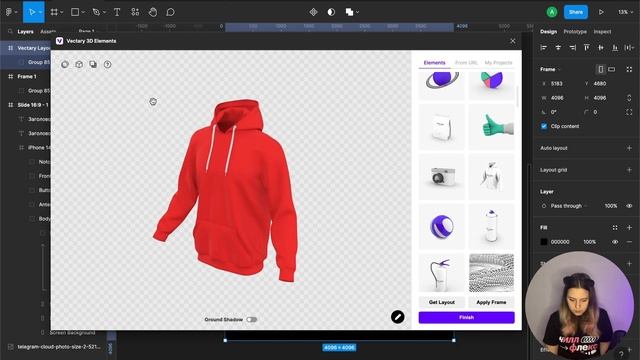Click the Boolean groups icon
This screenshot has height=360, width=640.
[349, 12]
